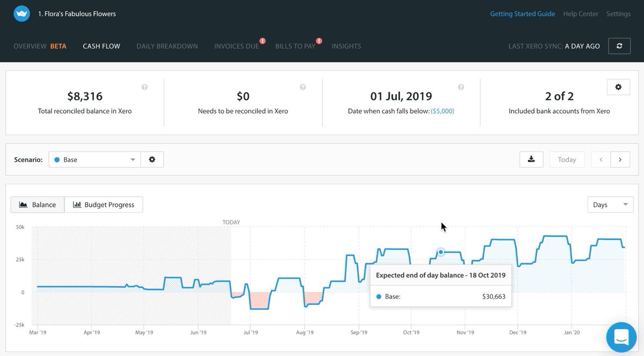The height and width of the screenshot is (356, 644).
Task: Open the included bank accounts settings gear
Action: [x=618, y=86]
